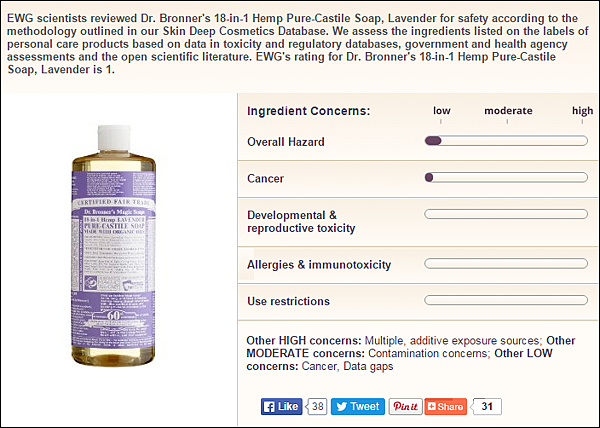The height and width of the screenshot is (428, 600).
Task: Click the Facebook Like button
Action: [282, 406]
